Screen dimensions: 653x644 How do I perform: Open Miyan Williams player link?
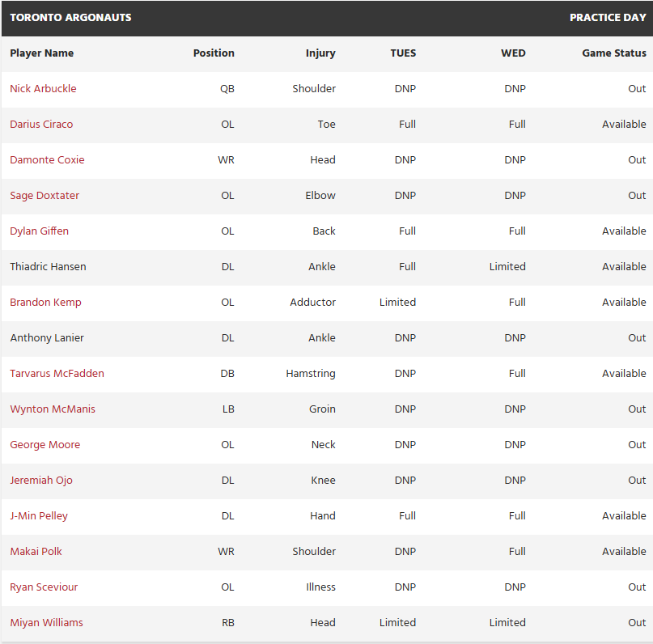[x=46, y=623]
